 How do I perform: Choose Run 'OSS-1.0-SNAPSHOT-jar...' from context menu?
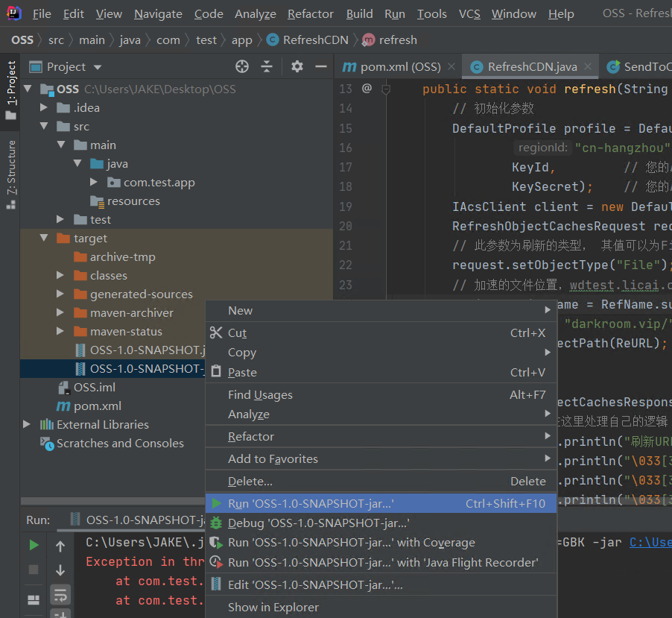311,503
